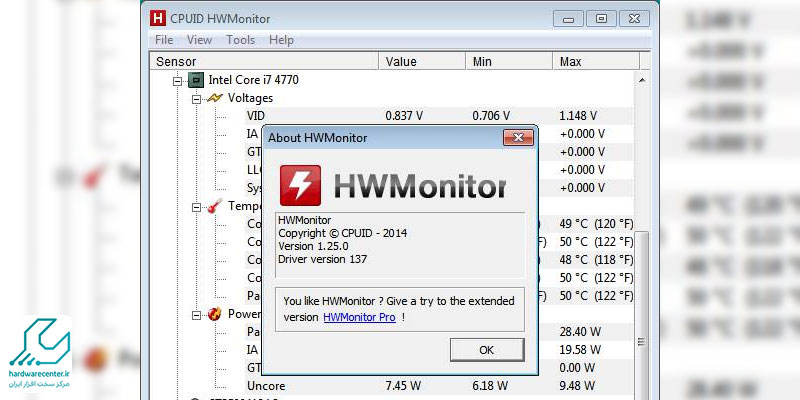Collapse the Voltages tree branch
Viewport: 800px width, 400px height.
[196, 98]
